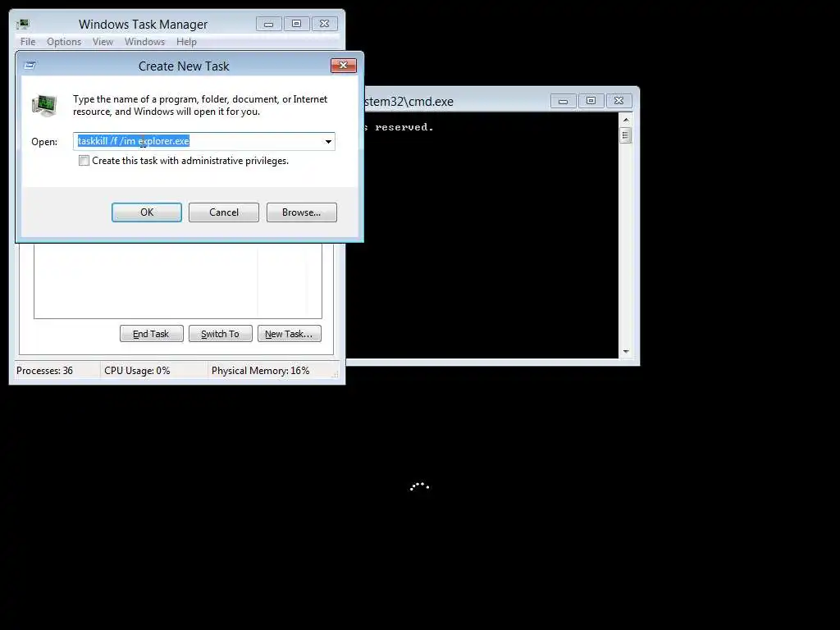Close the Windows Task Manager window
The height and width of the screenshot is (630, 840).
coord(325,24)
